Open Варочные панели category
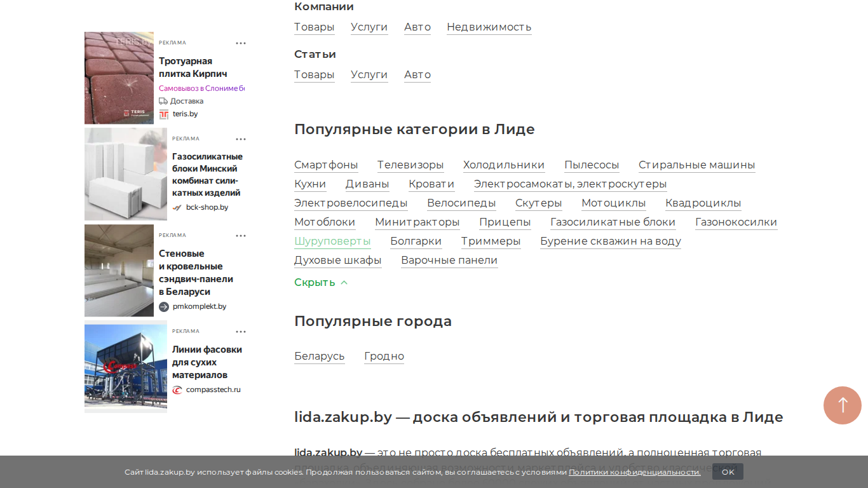Viewport: 868px width, 488px height. pos(449,261)
